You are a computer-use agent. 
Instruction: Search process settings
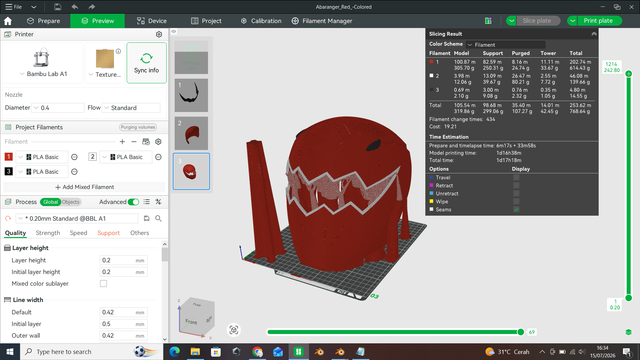click(x=158, y=219)
